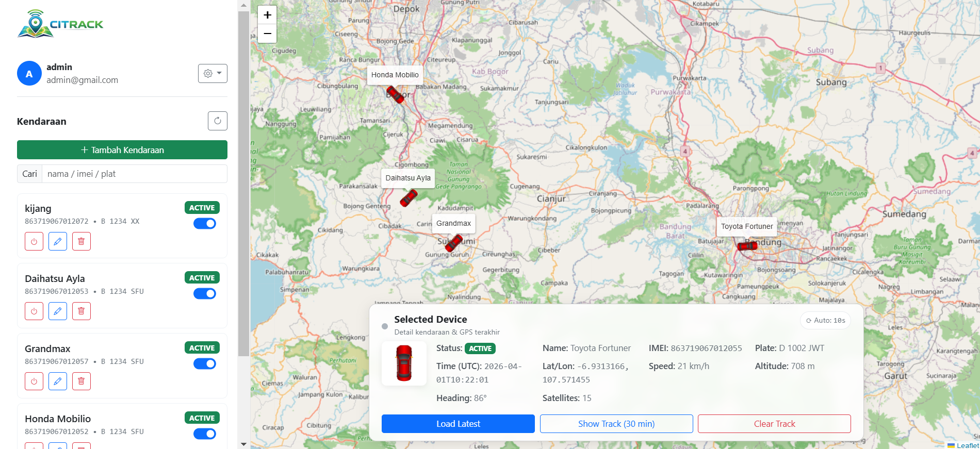The height and width of the screenshot is (449, 980).
Task: Click ACTIVE status badge in Selected Device
Action: pyautogui.click(x=480, y=348)
